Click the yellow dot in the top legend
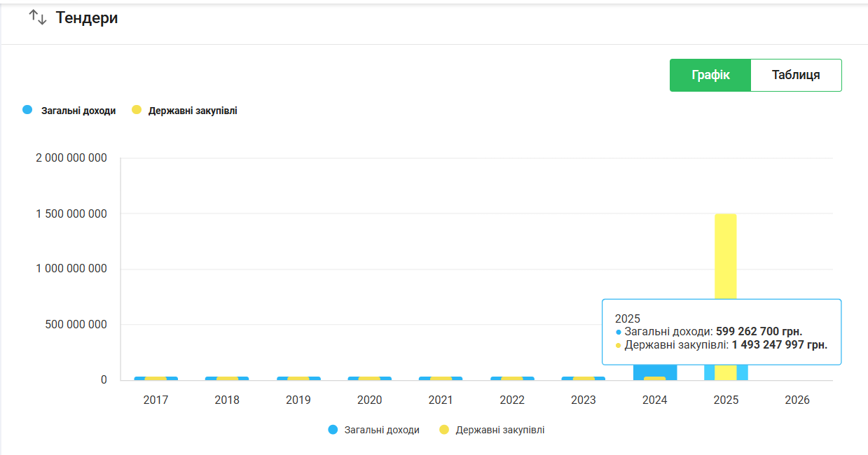 (x=137, y=110)
